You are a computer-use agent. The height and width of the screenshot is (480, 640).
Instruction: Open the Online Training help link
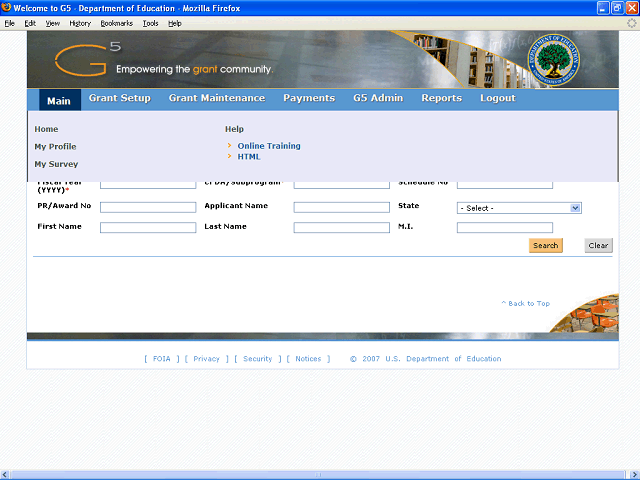tap(269, 146)
